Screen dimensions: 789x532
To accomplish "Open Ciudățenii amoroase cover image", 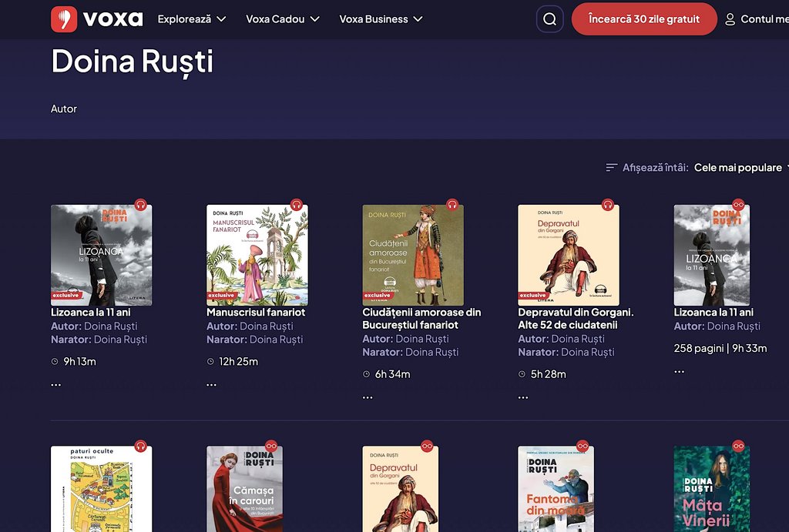I will (x=413, y=255).
